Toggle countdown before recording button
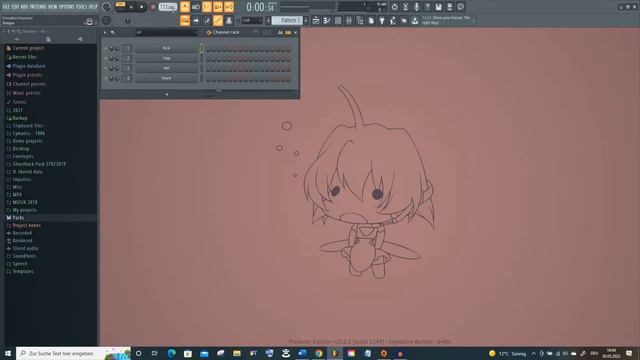 tap(207, 7)
